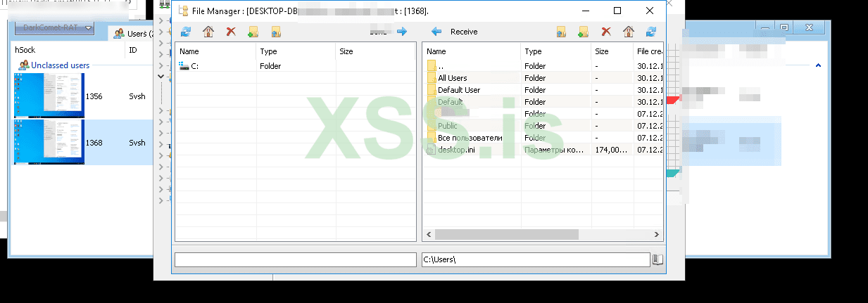Click right arrow of remote pane horizontal scrollbar
868x303 pixels.
[x=658, y=235]
